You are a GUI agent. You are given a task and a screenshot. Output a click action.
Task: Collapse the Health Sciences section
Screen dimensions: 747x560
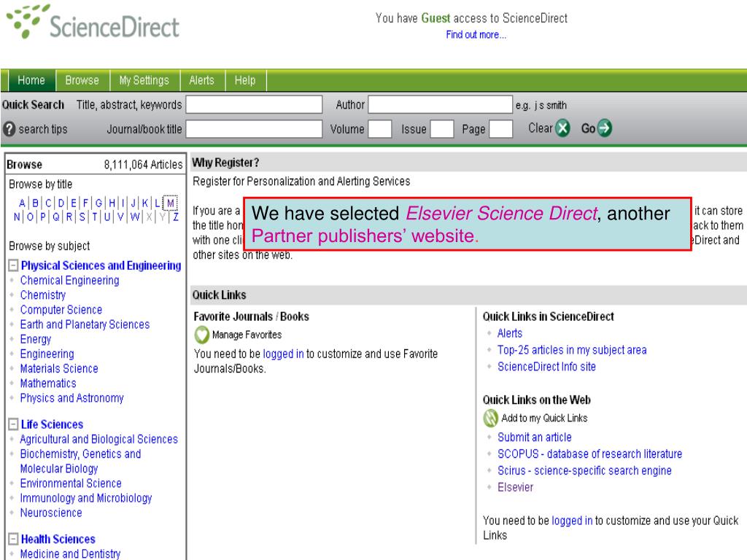pyautogui.click(x=13, y=539)
